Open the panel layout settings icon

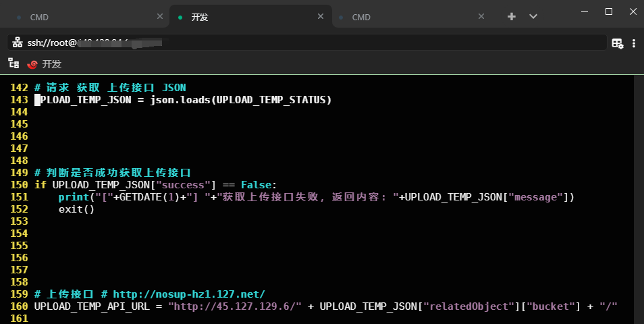pos(617,43)
